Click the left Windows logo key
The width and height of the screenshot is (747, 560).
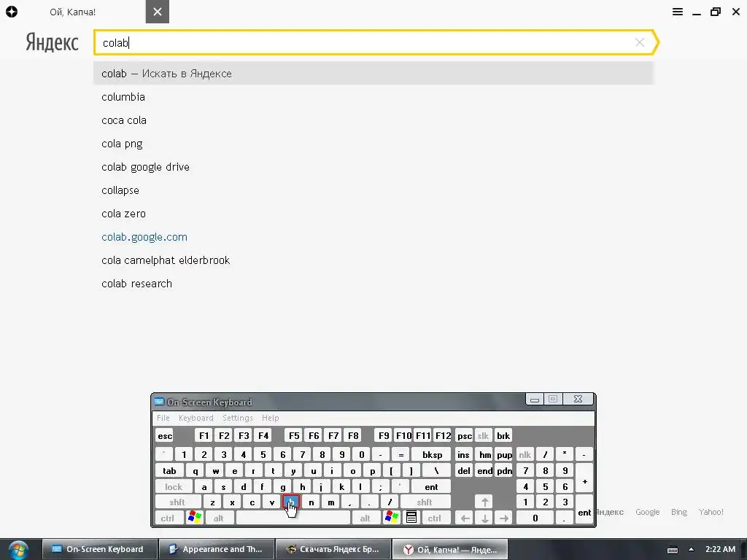(x=195, y=517)
